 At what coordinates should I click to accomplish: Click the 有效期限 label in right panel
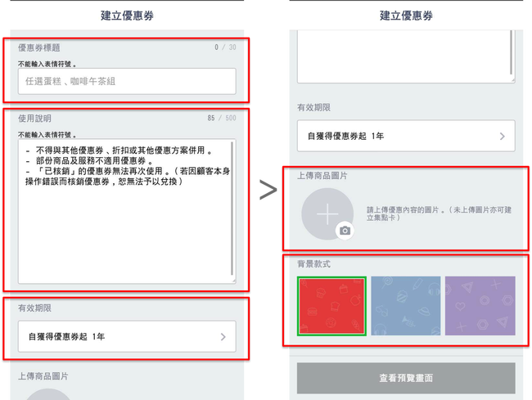pyautogui.click(x=313, y=107)
